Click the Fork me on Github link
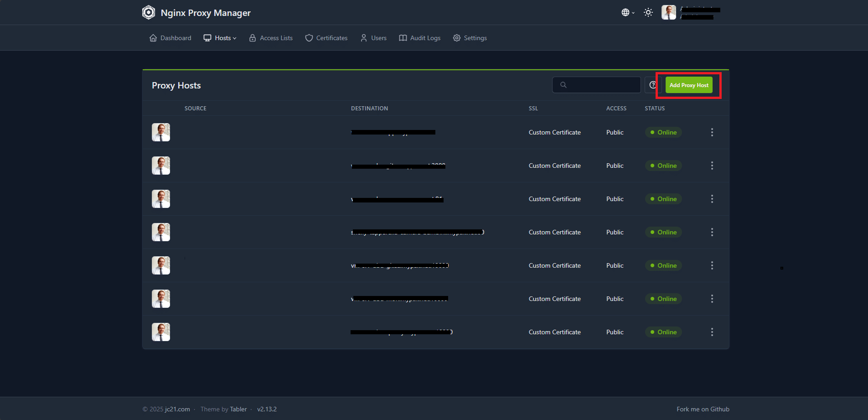 pos(703,409)
